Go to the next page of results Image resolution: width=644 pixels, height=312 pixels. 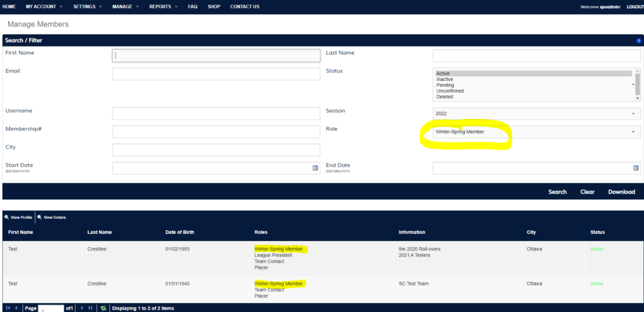[82, 308]
